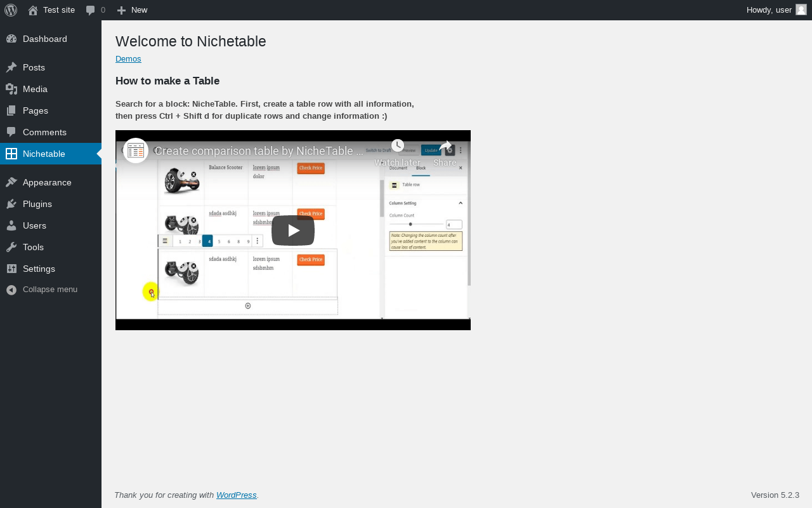Screen dimensions: 812x508
Task: Open Test site home link
Action: [x=51, y=10]
